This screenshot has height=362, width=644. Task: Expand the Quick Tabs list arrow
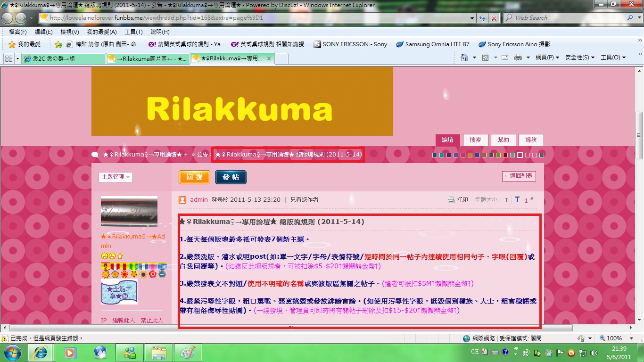18,58
